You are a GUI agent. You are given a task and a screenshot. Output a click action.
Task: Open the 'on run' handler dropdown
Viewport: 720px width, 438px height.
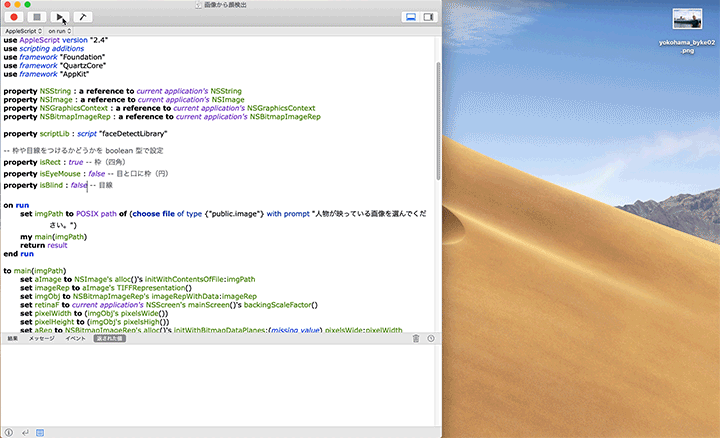tap(60, 31)
